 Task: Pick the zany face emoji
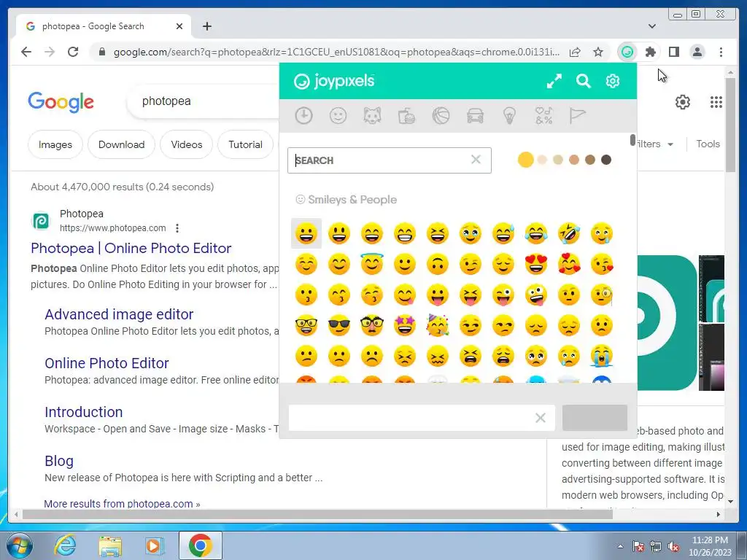click(536, 295)
